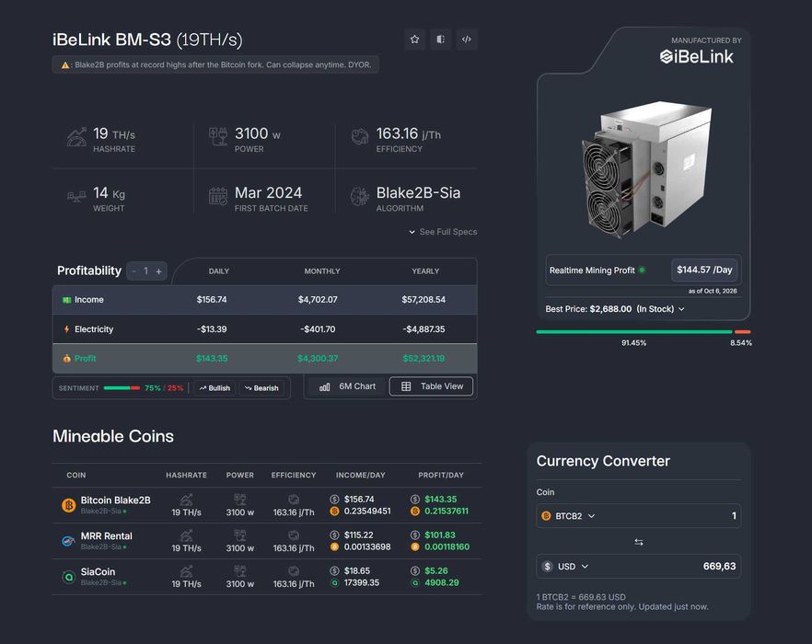Click the monthly income $4,702.07 value
812x644 pixels.
pyautogui.click(x=318, y=300)
